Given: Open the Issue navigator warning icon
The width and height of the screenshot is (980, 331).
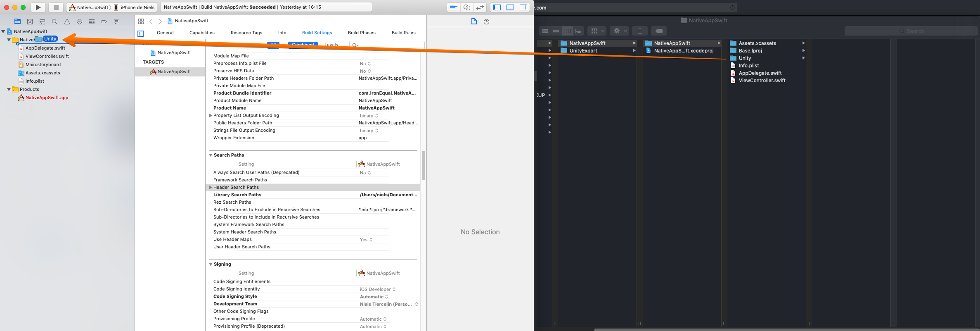Looking at the screenshot, I should [67, 21].
